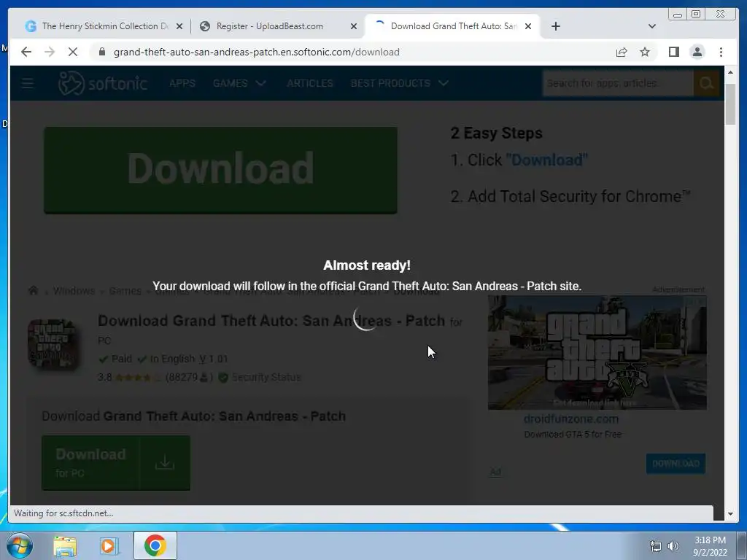747x560 pixels.
Task: Click the Softonic logo
Action: click(102, 83)
